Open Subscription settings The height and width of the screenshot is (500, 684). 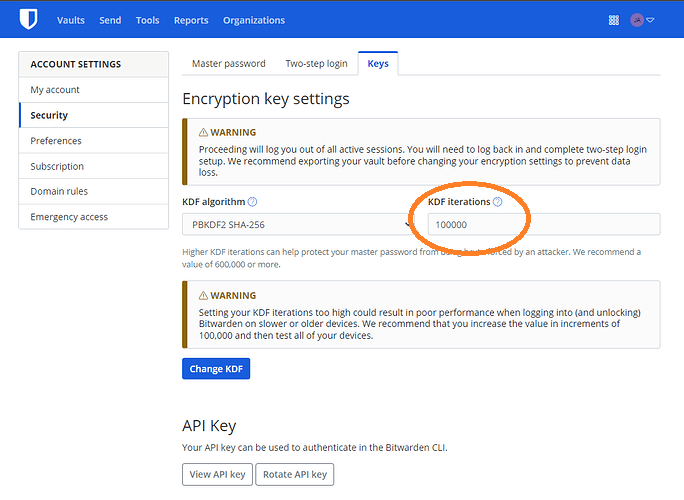click(93, 166)
